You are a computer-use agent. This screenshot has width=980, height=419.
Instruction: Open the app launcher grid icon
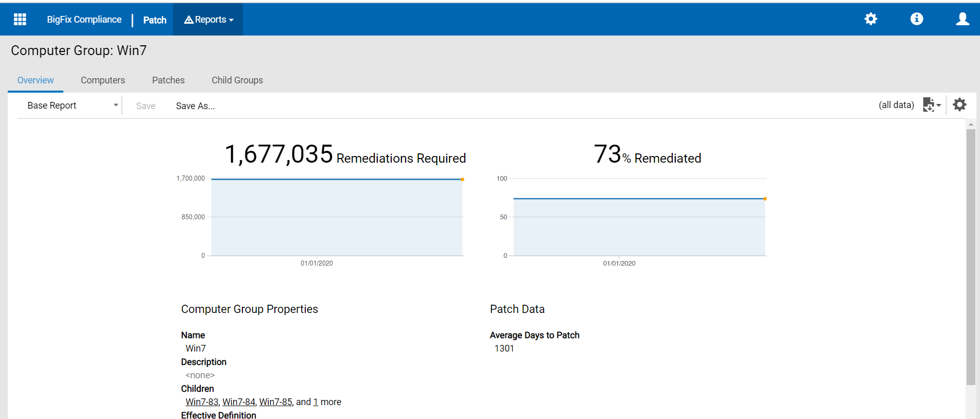click(20, 20)
